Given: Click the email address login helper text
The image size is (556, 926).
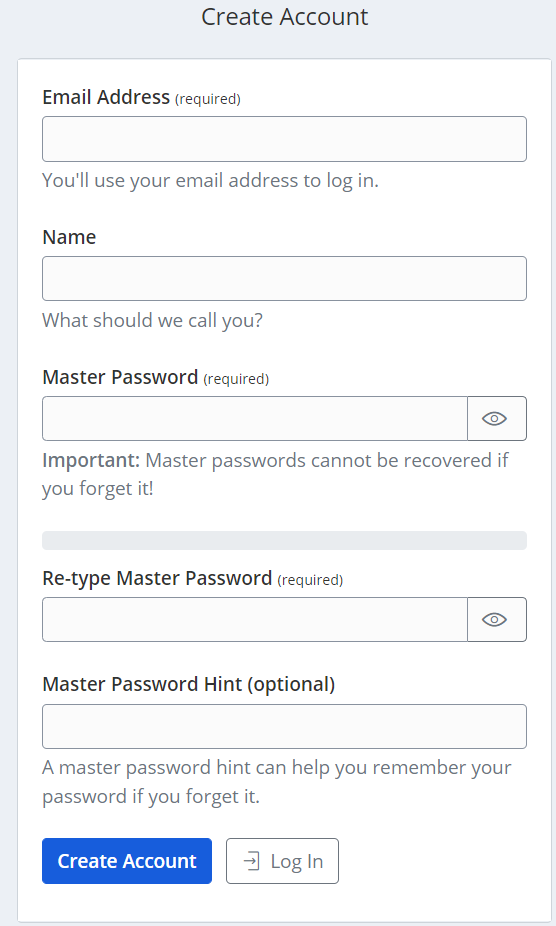Looking at the screenshot, I should pyautogui.click(x=210, y=181).
